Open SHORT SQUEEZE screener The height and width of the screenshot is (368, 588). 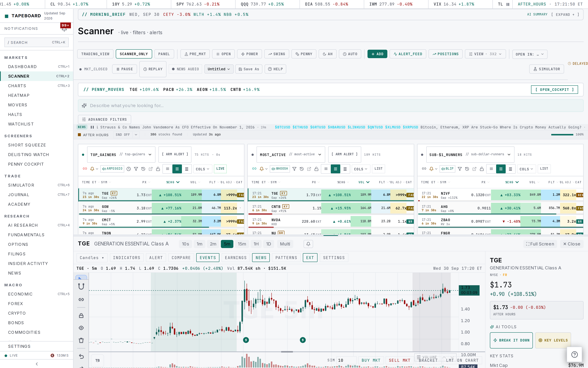[37, 145]
